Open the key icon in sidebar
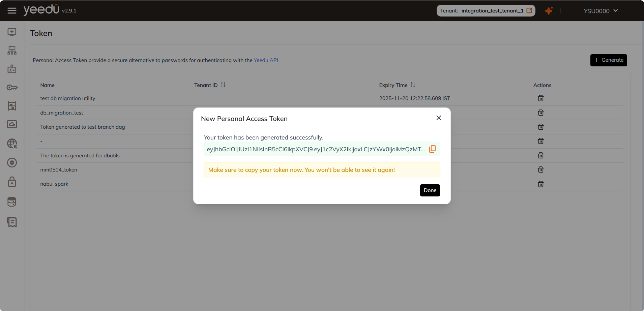Viewport: 644px width, 311px height. (x=12, y=88)
